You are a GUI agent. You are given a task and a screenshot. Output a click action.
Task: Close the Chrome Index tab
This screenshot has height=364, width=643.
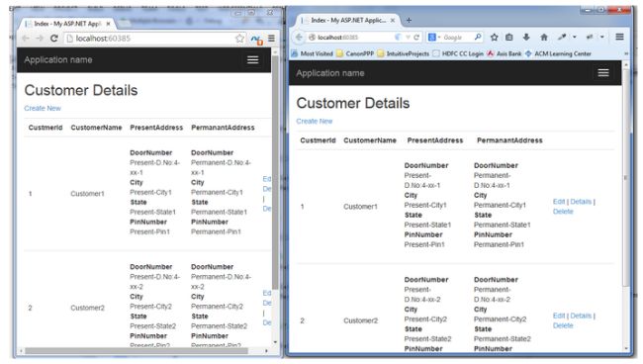(x=108, y=24)
